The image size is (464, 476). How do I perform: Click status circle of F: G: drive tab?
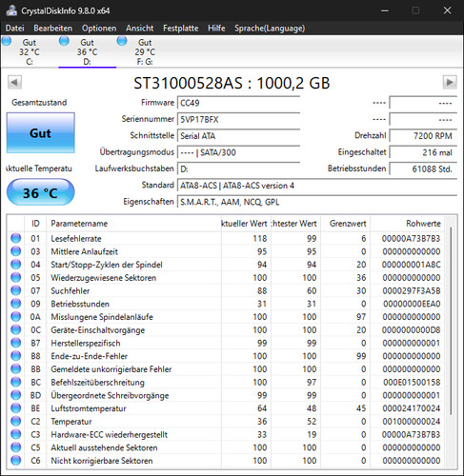pyautogui.click(x=122, y=41)
